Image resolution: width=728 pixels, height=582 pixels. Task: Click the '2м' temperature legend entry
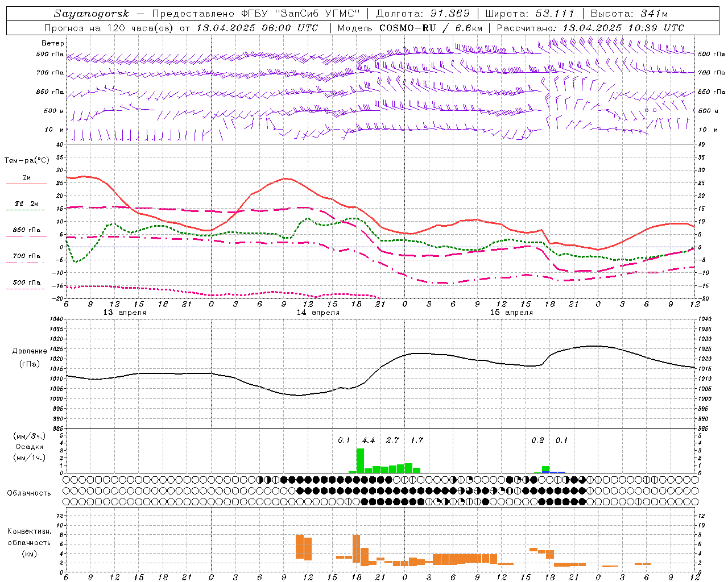tap(27, 178)
